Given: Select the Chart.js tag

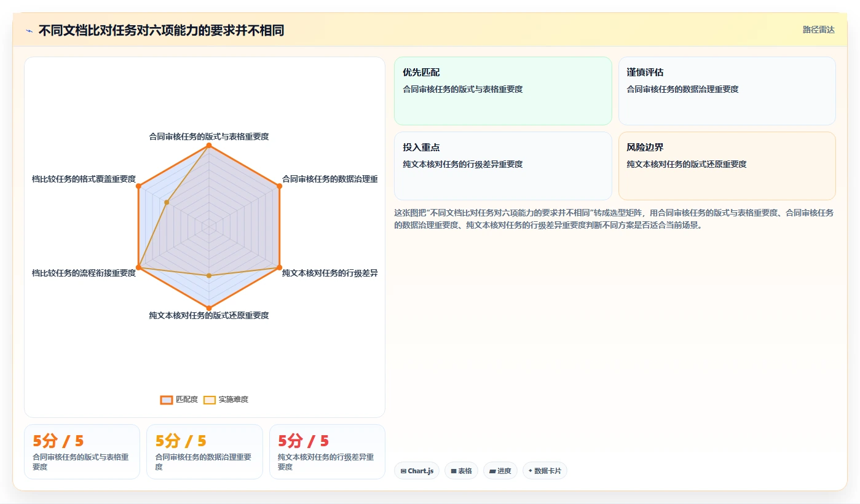Looking at the screenshot, I should pyautogui.click(x=417, y=471).
